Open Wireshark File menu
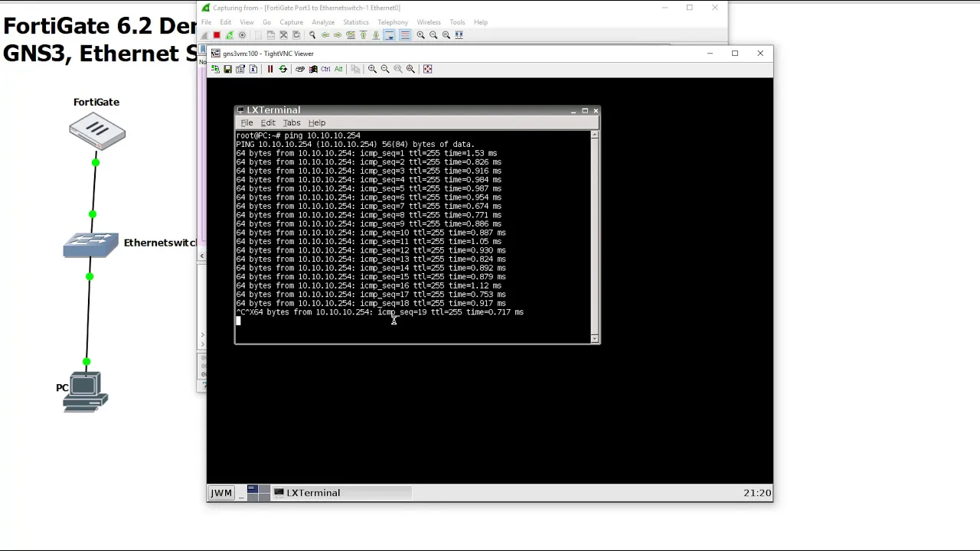 [206, 22]
